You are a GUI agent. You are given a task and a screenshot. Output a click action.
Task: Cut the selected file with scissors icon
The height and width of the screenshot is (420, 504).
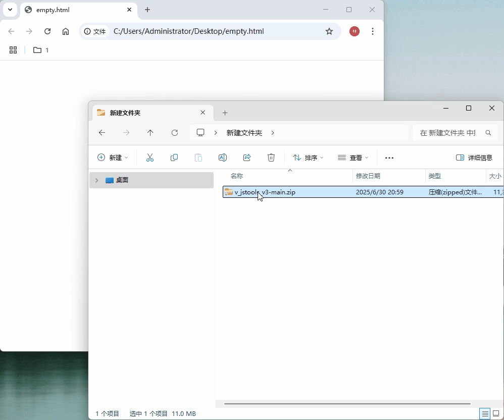pyautogui.click(x=150, y=157)
